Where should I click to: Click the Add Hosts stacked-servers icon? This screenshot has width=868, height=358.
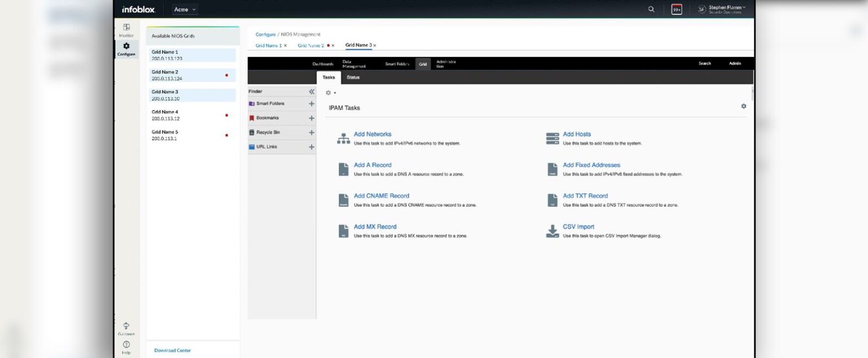pos(552,137)
